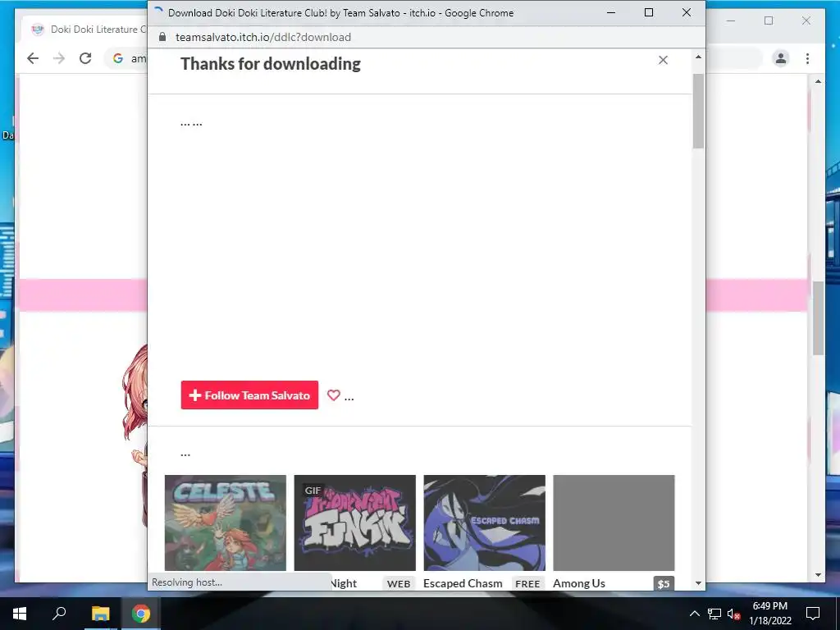840x630 pixels.
Task: Click background page scroll down arrow
Action: pos(818,575)
